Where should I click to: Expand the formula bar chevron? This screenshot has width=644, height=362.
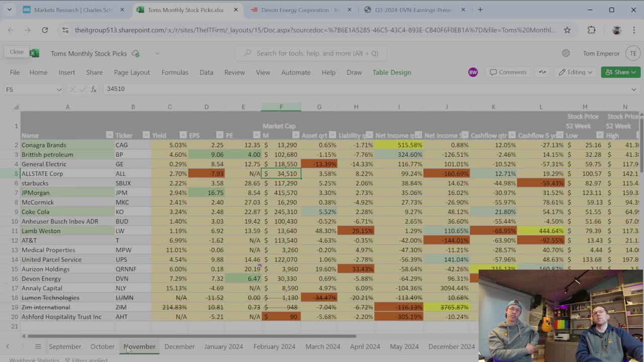pos(633,89)
